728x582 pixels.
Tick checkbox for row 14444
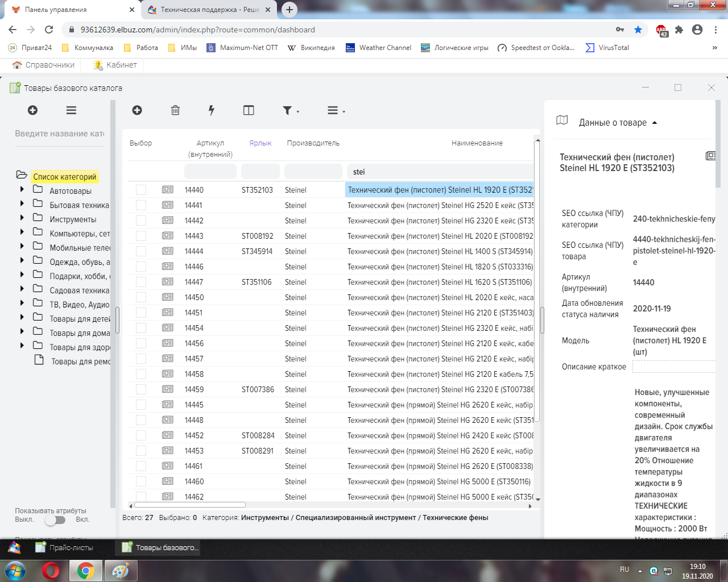pos(141,251)
